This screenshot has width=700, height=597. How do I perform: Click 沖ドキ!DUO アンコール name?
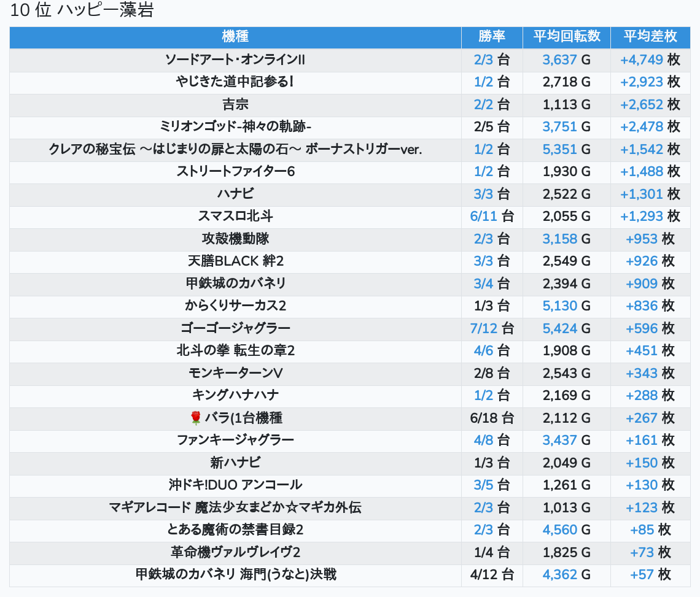pos(235,485)
